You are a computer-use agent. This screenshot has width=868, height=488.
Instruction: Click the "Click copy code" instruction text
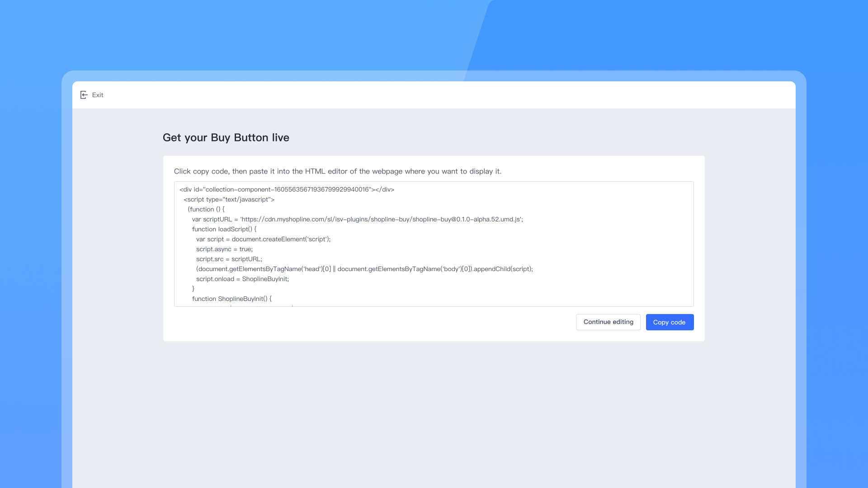tap(337, 172)
